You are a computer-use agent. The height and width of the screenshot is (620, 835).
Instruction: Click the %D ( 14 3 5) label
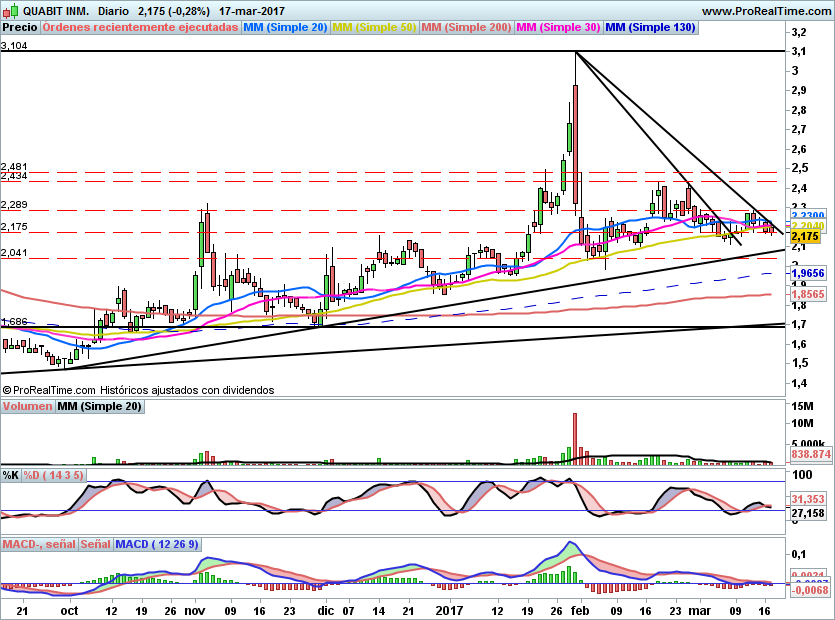54,475
